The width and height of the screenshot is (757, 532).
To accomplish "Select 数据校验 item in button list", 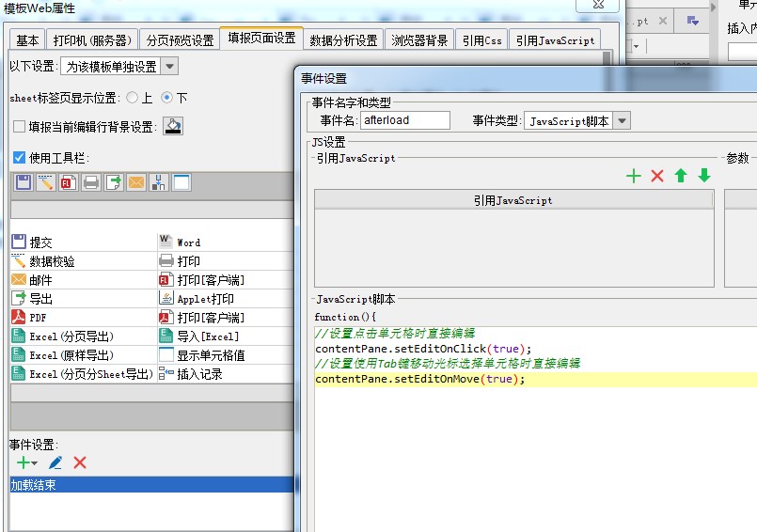I will tap(83, 261).
